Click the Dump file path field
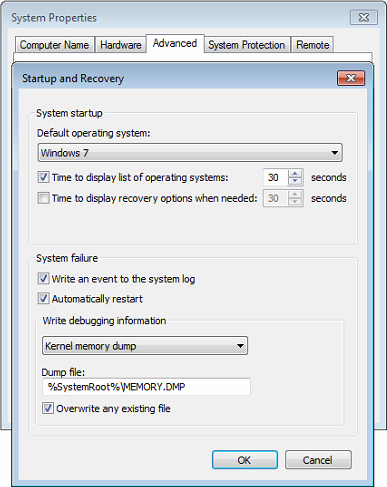 click(146, 387)
